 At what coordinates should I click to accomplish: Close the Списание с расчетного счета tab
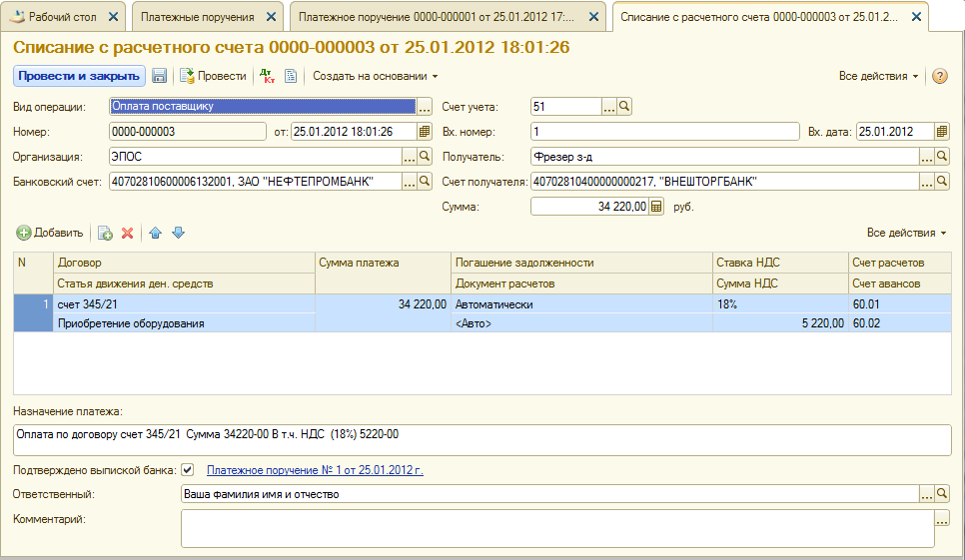(x=916, y=17)
